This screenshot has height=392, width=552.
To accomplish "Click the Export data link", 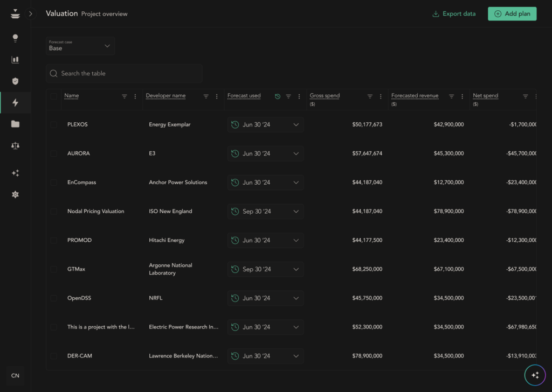I will pyautogui.click(x=453, y=13).
